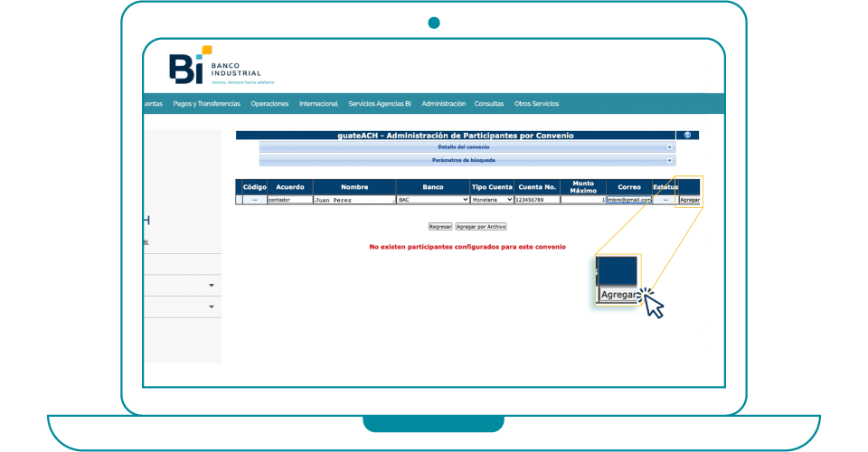Open the Servicios Agencias Bi menu
868x452 pixels.
380,104
